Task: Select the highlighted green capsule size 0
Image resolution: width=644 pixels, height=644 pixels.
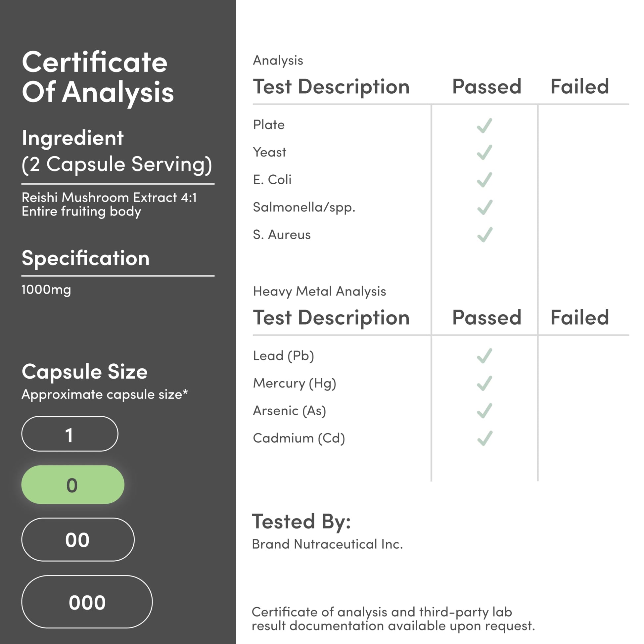Action: tap(73, 485)
